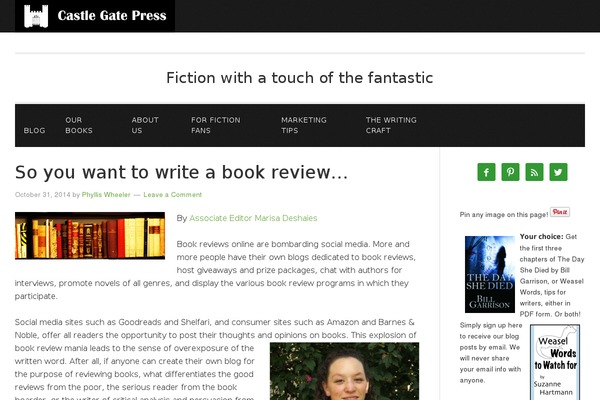Open the Blog menu item

click(x=34, y=131)
